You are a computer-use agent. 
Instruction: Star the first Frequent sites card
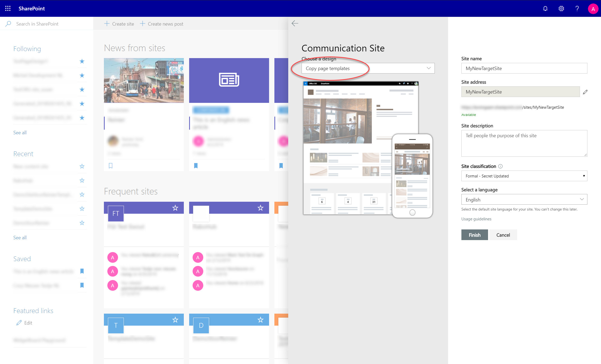point(175,208)
